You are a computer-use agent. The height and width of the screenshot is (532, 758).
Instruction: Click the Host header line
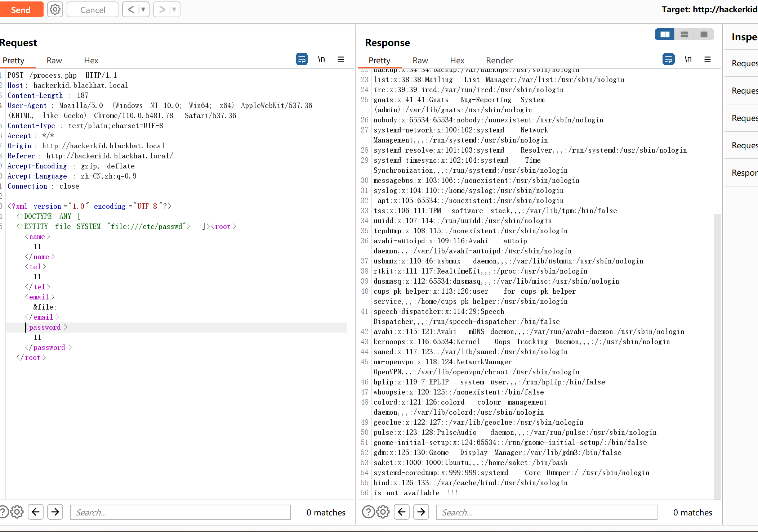pos(68,85)
